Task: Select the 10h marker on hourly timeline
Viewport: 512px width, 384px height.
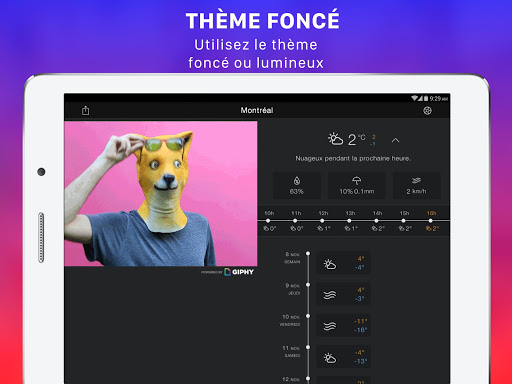Action: coord(268,221)
